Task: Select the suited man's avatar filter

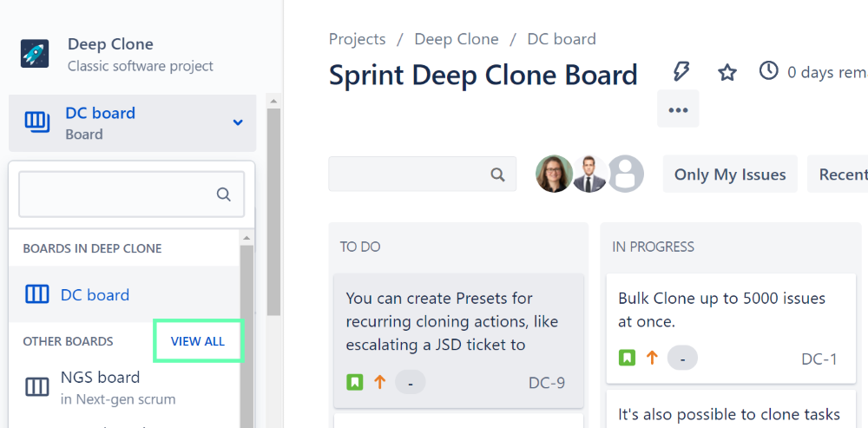Action: point(589,174)
